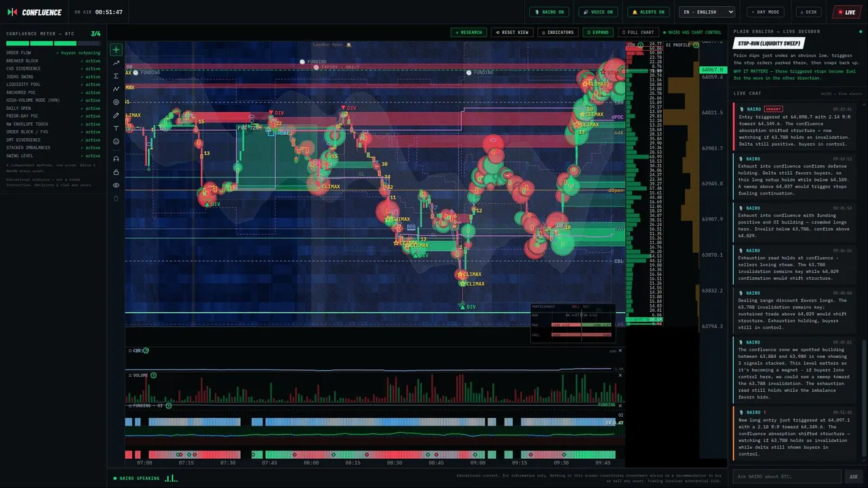This screenshot has width=868, height=488.
Task: Toggle NAIRO ON switch
Action: pyautogui.click(x=550, y=12)
